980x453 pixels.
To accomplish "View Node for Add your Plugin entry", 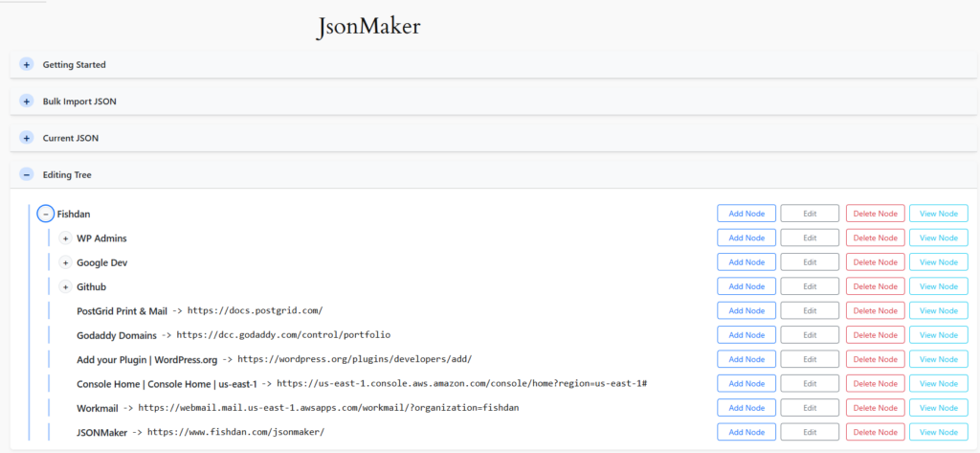I will [938, 359].
